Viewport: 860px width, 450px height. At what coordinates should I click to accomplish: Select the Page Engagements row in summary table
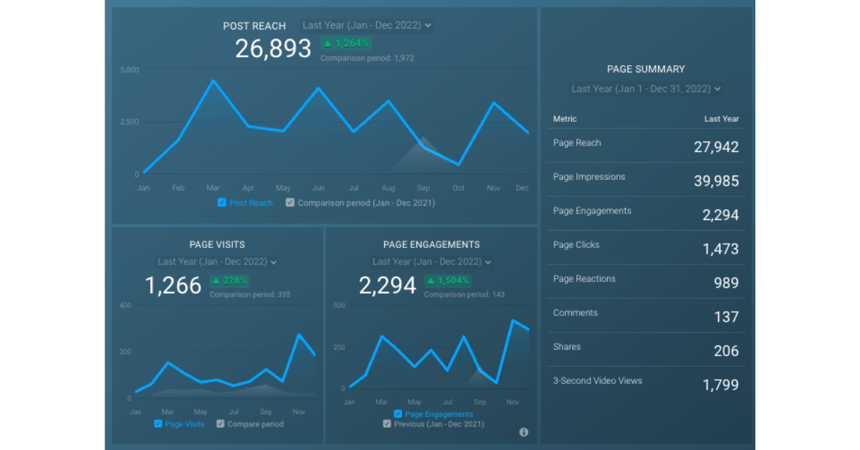(x=646, y=213)
